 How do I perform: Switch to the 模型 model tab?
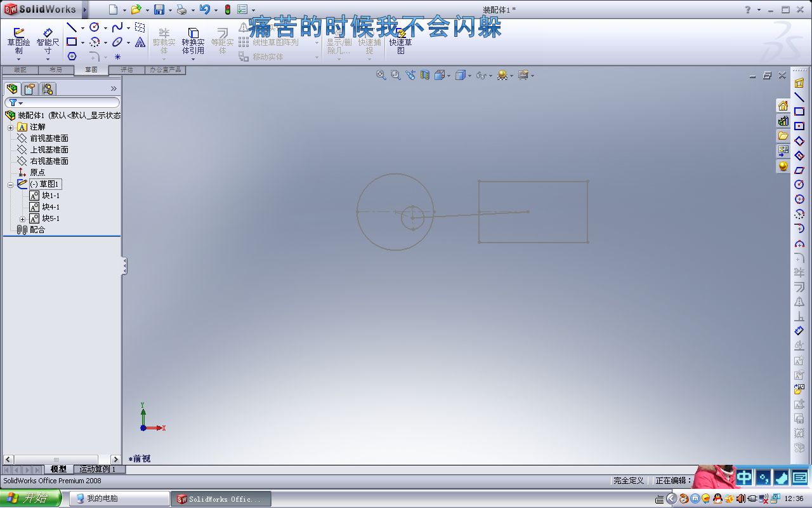pyautogui.click(x=58, y=469)
